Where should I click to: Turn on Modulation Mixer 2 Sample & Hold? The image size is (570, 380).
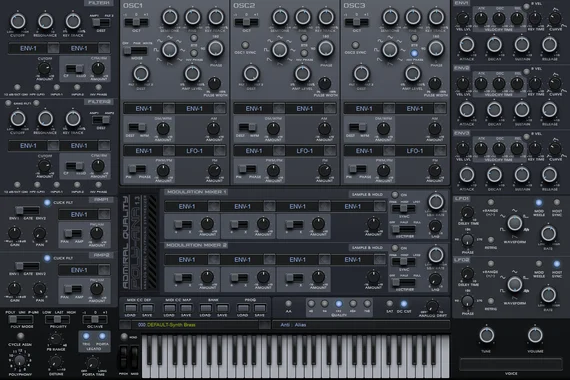tap(395, 248)
